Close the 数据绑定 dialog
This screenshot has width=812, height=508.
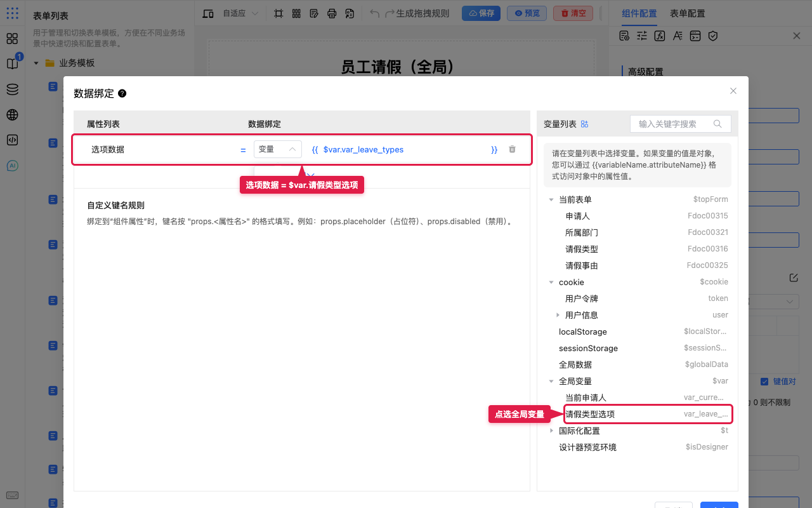(x=733, y=91)
